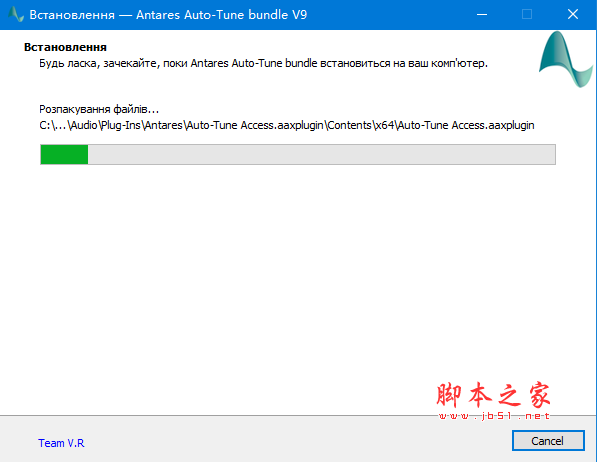
Task: Open the Team V.R link
Action: pyautogui.click(x=61, y=443)
